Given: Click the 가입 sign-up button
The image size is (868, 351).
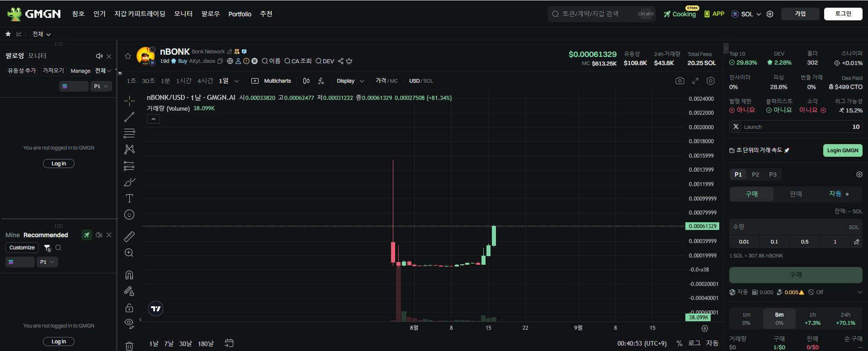Looking at the screenshot, I should (800, 14).
